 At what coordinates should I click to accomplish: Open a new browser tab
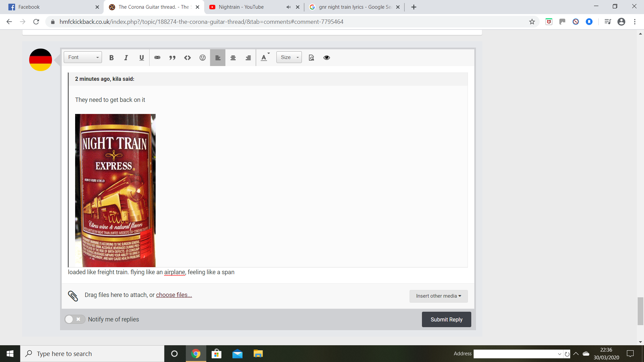414,7
